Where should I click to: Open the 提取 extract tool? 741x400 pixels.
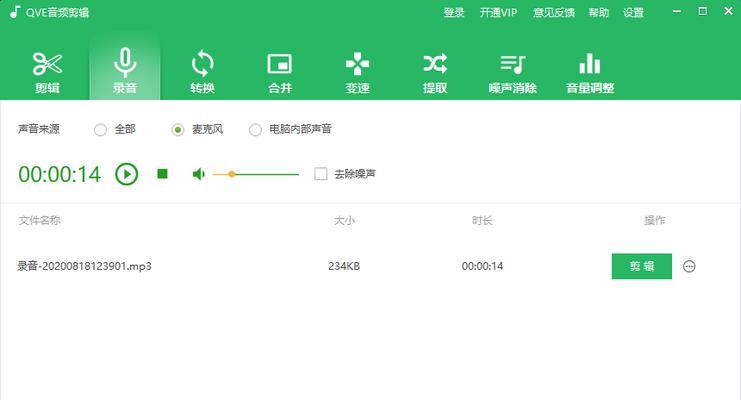pyautogui.click(x=435, y=72)
